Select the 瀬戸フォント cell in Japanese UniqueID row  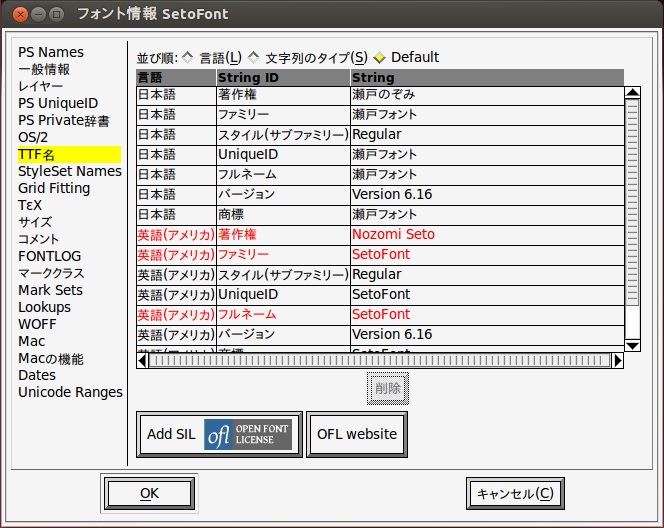click(x=487, y=155)
